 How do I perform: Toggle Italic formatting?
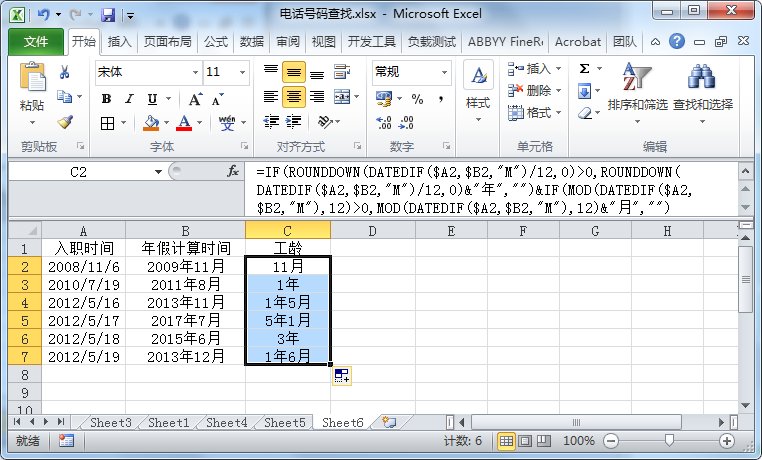(x=129, y=99)
